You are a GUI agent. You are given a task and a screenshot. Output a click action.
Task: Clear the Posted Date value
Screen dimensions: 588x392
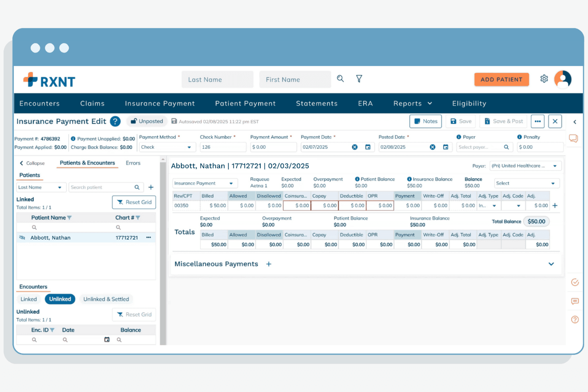[433, 147]
